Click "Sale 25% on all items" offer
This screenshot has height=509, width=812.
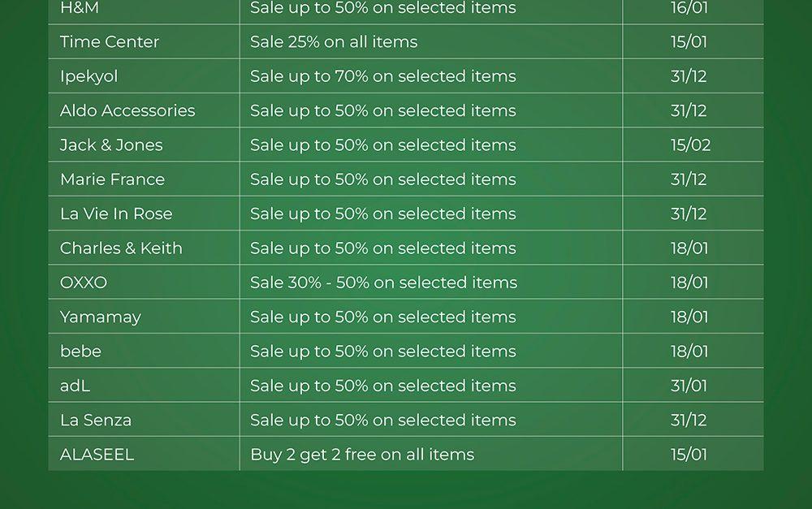pos(334,42)
